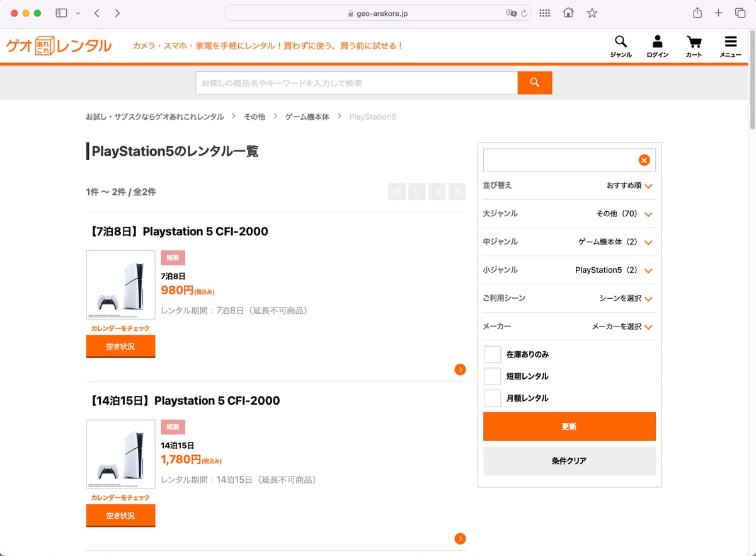Go forward with Safari forward arrow
Screen dimensions: 756x556
(117, 13)
